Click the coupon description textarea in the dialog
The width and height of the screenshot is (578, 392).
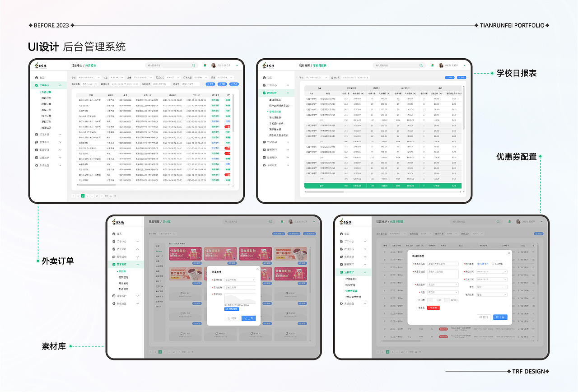pos(443,274)
